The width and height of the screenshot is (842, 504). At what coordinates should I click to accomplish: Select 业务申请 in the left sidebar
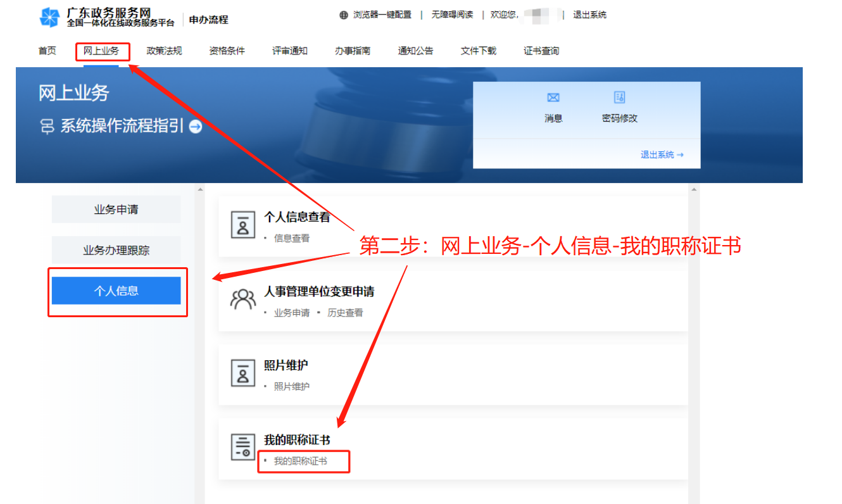(116, 210)
